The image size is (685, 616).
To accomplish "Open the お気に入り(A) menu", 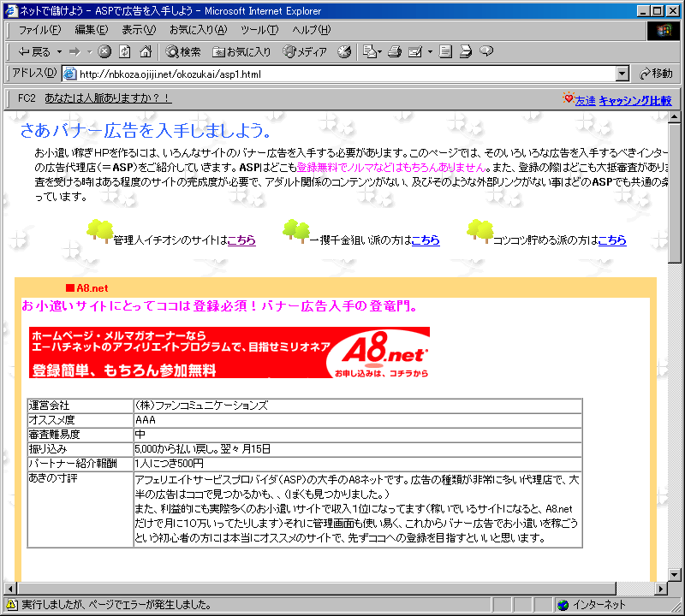I will pos(199,30).
